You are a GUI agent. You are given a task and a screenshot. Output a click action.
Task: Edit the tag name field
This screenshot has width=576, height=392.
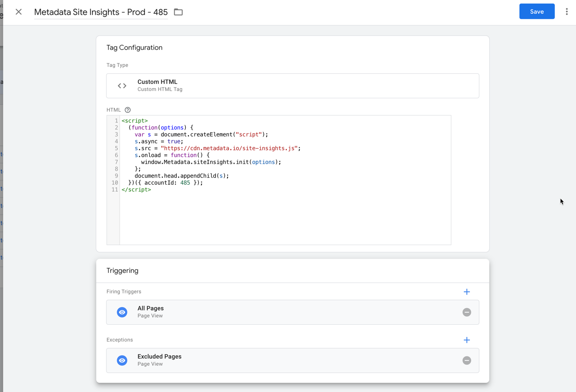(x=100, y=12)
